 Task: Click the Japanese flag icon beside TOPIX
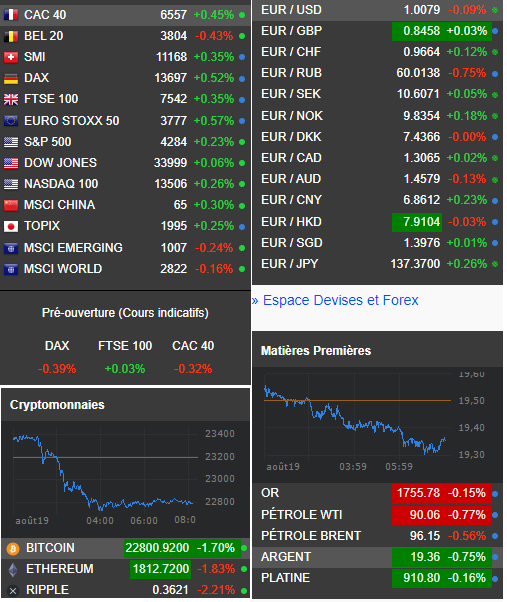[x=11, y=227]
